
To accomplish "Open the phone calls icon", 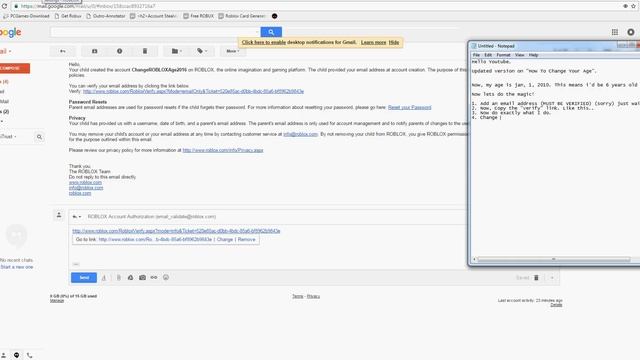I will point(30,355).
